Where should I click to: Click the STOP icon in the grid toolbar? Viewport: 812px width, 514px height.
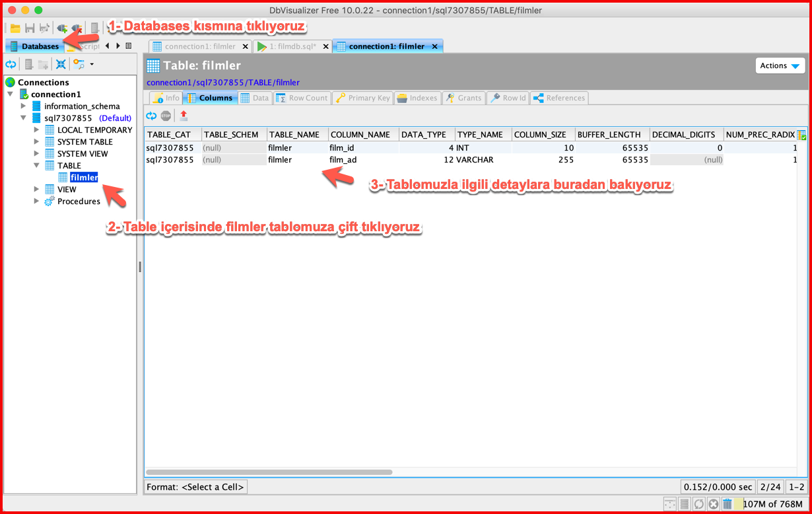point(166,116)
